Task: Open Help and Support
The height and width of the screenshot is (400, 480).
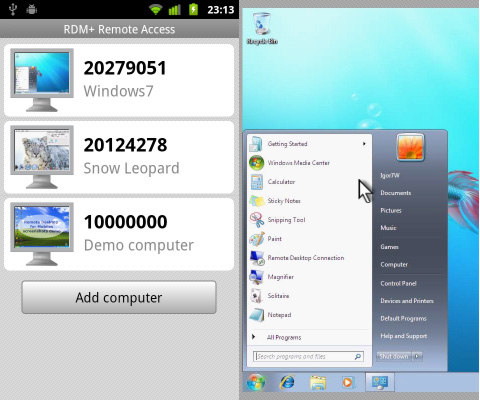Action: click(404, 336)
